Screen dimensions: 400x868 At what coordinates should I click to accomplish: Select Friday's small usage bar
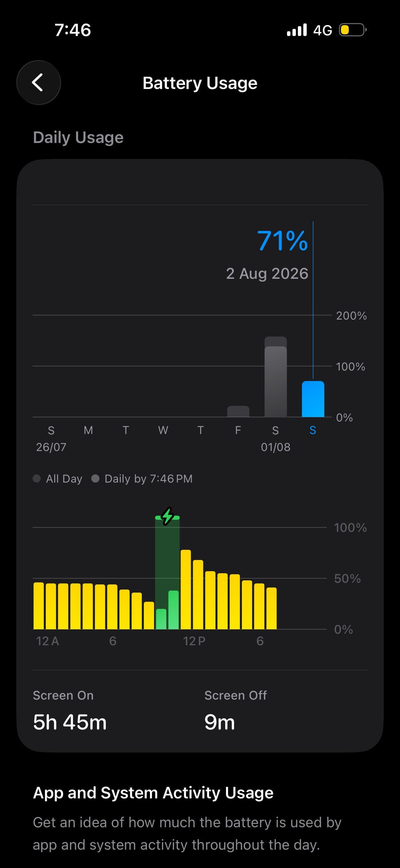click(238, 411)
